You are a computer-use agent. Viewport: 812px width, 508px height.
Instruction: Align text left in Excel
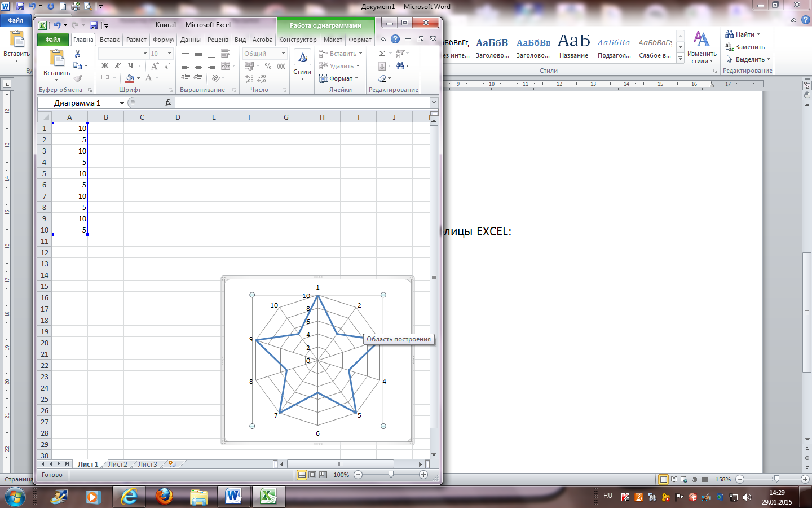(186, 66)
